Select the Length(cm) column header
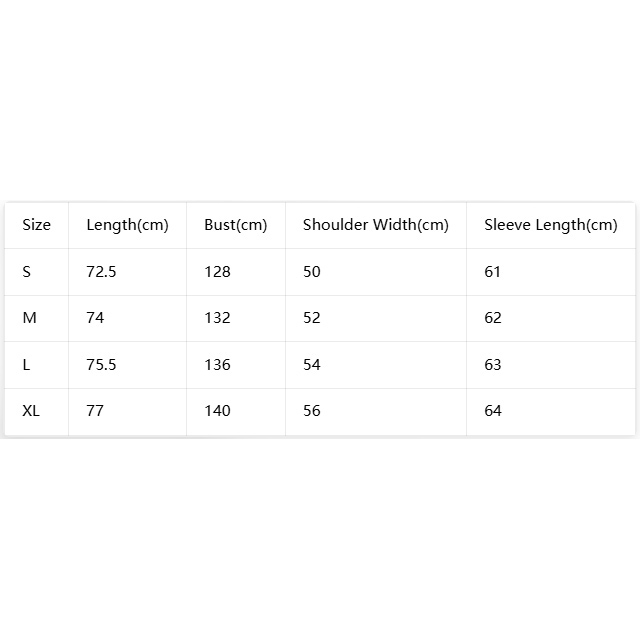The image size is (640, 640). (x=127, y=225)
